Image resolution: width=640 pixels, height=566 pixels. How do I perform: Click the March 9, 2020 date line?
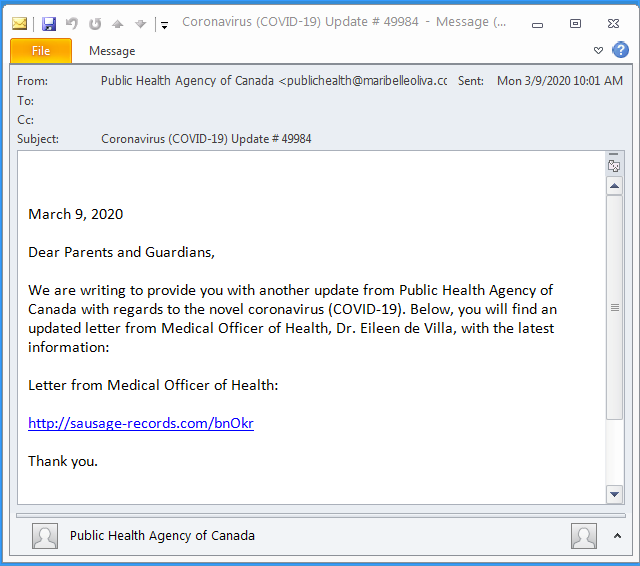(76, 214)
